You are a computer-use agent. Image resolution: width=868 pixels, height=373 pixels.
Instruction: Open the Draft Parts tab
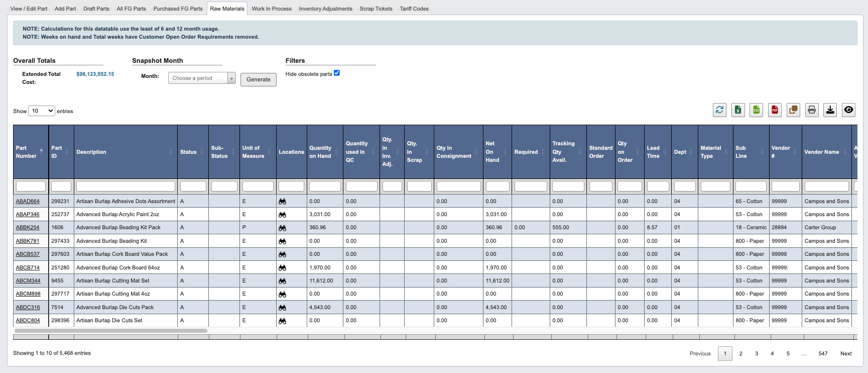coord(96,9)
